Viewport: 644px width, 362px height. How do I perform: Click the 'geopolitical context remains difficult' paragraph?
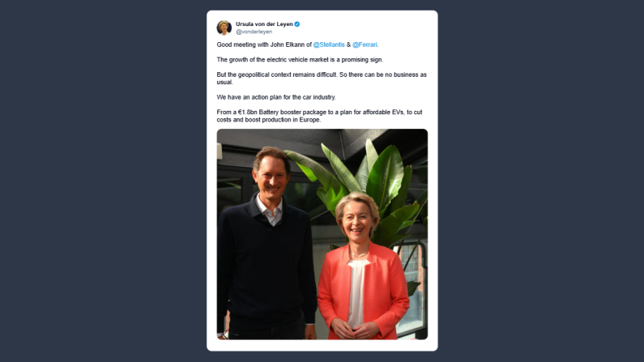(322, 79)
